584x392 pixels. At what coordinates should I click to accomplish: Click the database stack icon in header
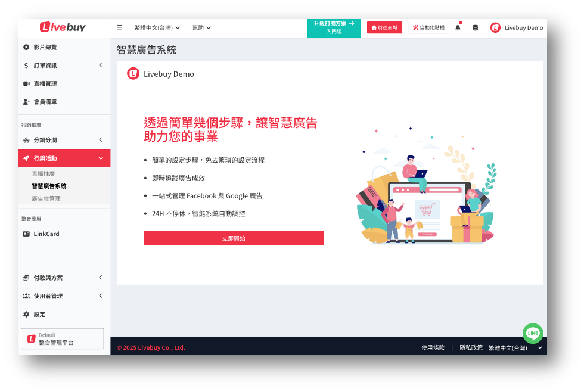coord(475,27)
